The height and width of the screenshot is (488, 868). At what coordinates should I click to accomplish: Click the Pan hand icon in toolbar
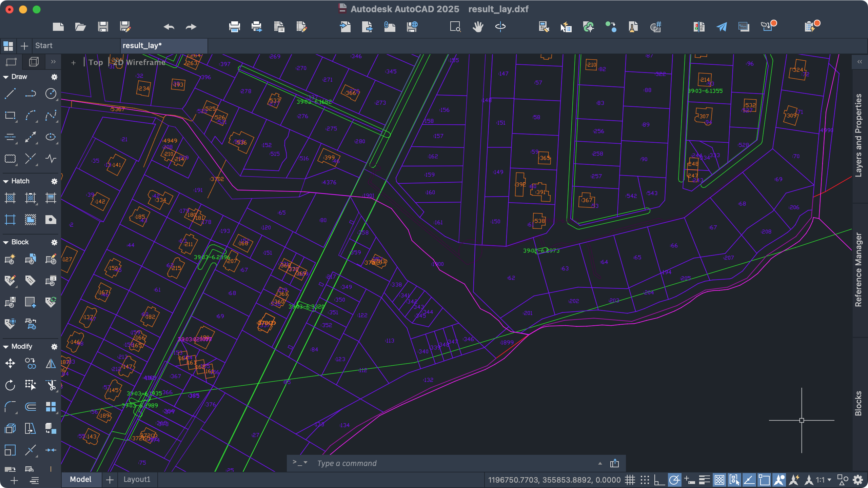478,27
